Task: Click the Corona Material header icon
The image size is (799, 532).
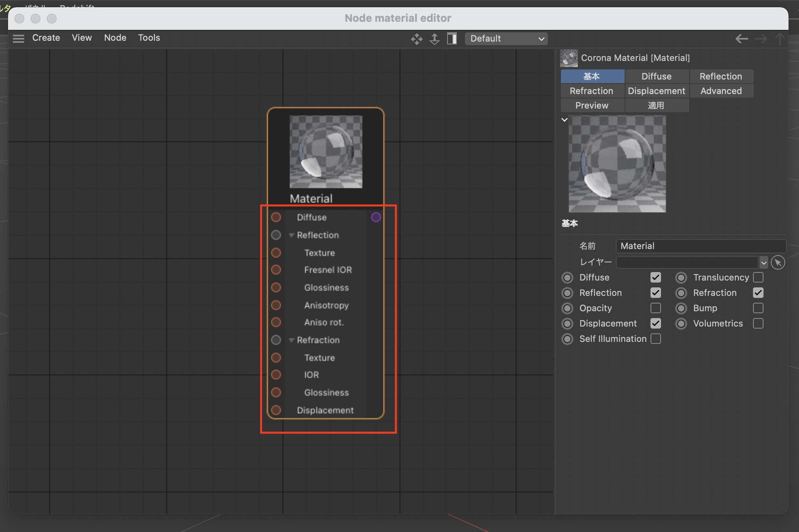Action: (569, 58)
